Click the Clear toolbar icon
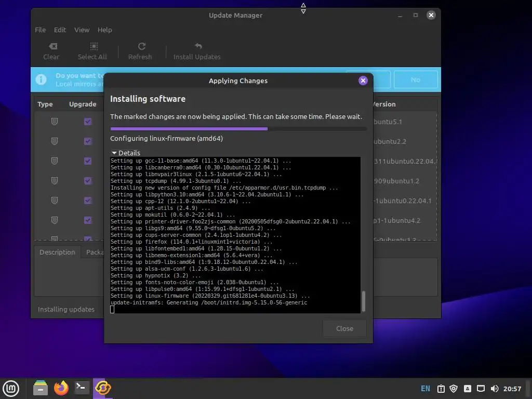Screen dimensions: 532x399 coord(53,46)
